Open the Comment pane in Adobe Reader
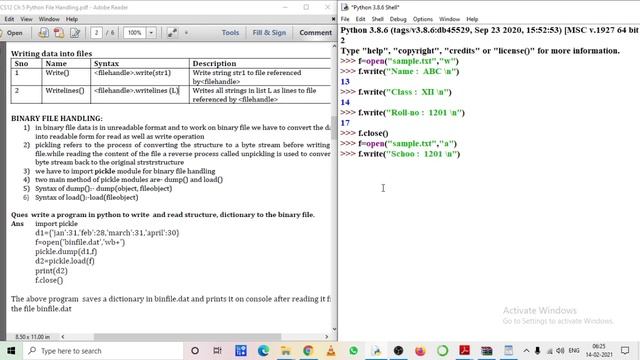The width and height of the screenshot is (640, 360). pos(315,33)
